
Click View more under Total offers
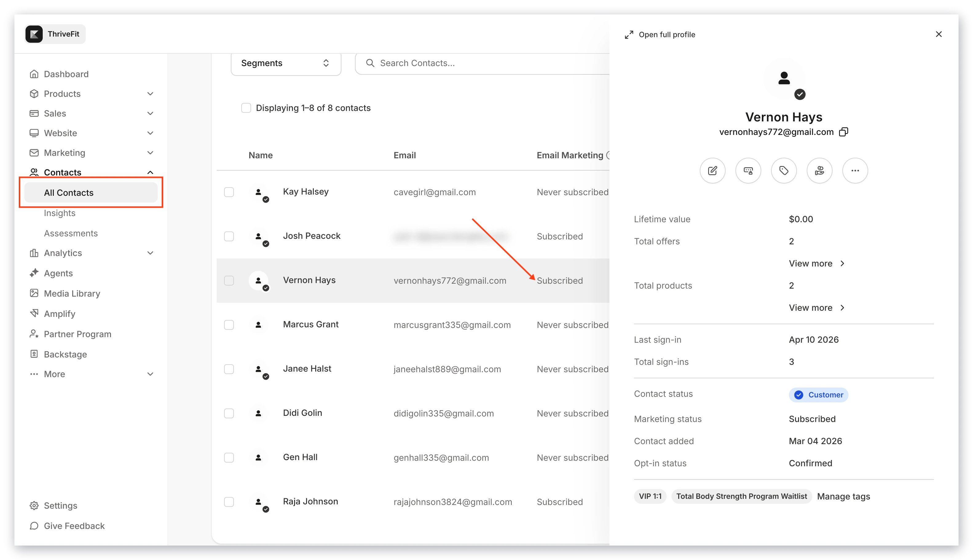click(817, 263)
